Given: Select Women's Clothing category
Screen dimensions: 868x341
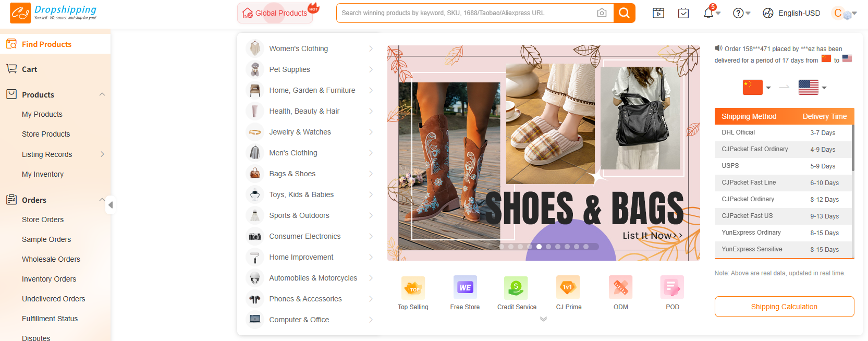Looking at the screenshot, I should pyautogui.click(x=299, y=48).
